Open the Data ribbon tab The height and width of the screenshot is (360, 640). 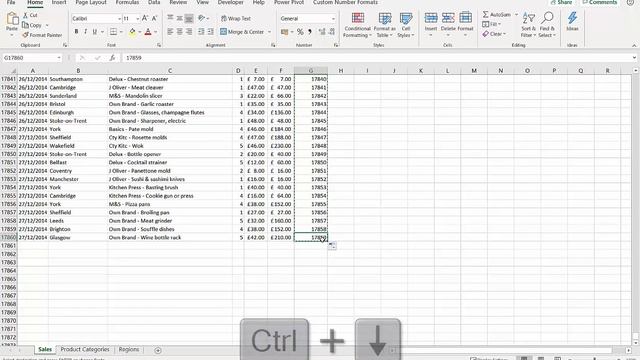pos(154,2)
